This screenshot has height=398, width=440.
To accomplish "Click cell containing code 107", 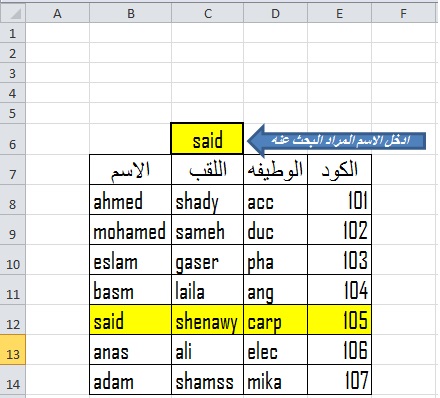I will point(339,380).
